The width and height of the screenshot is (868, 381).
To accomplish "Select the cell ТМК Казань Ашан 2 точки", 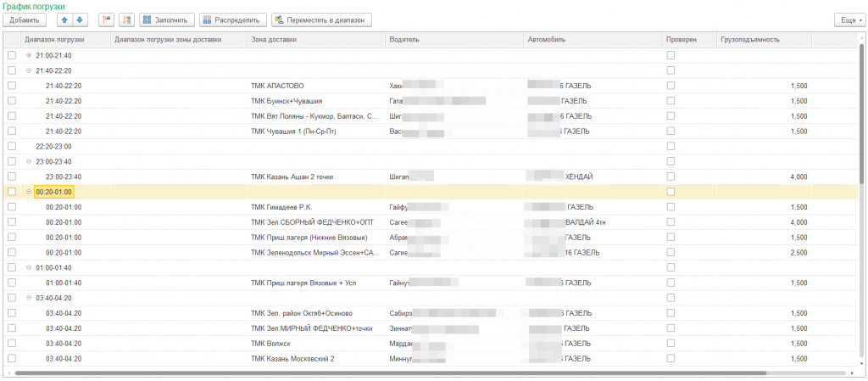I will pos(316,176).
